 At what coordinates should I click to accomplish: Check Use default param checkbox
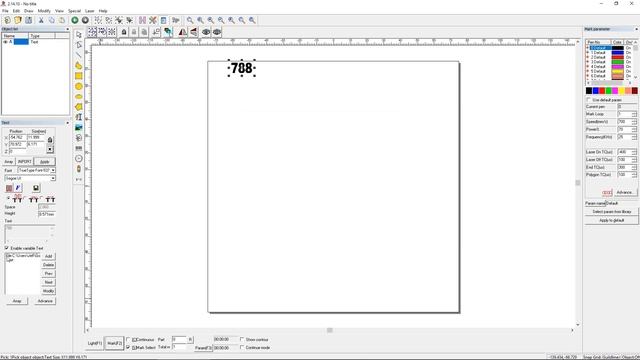(x=589, y=100)
